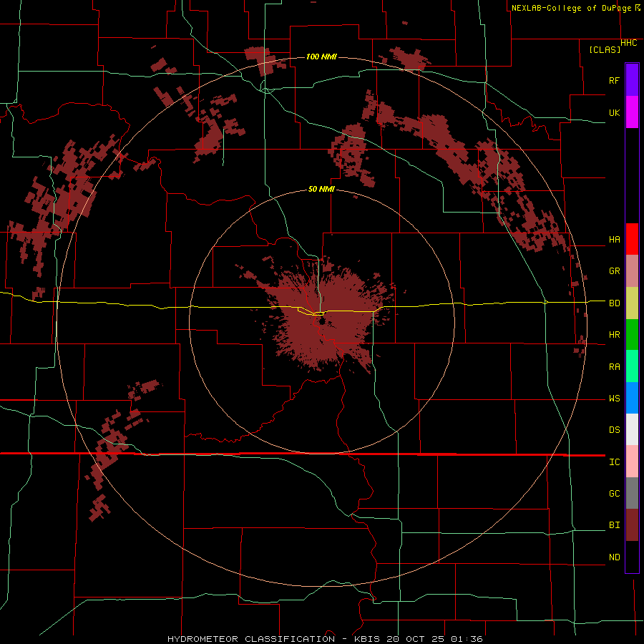The height and width of the screenshot is (644, 644).
Task: Click the 'IC' legend label
Action: pos(614,462)
